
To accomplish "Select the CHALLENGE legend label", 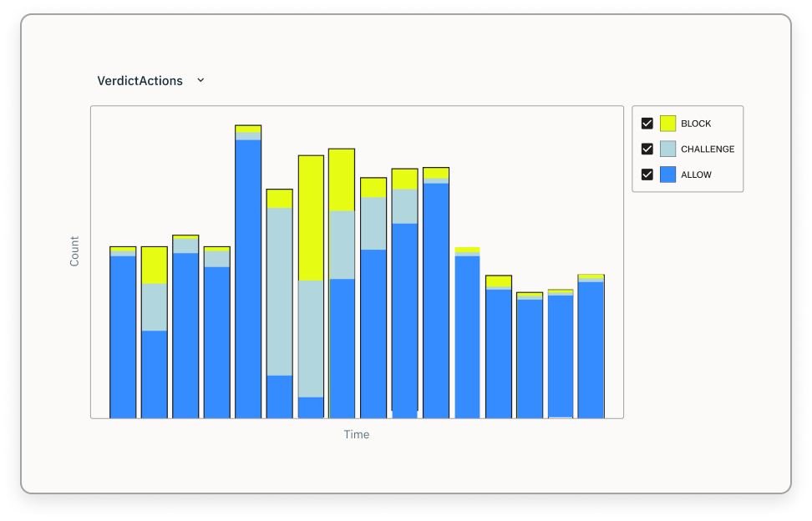I will pyautogui.click(x=708, y=148).
